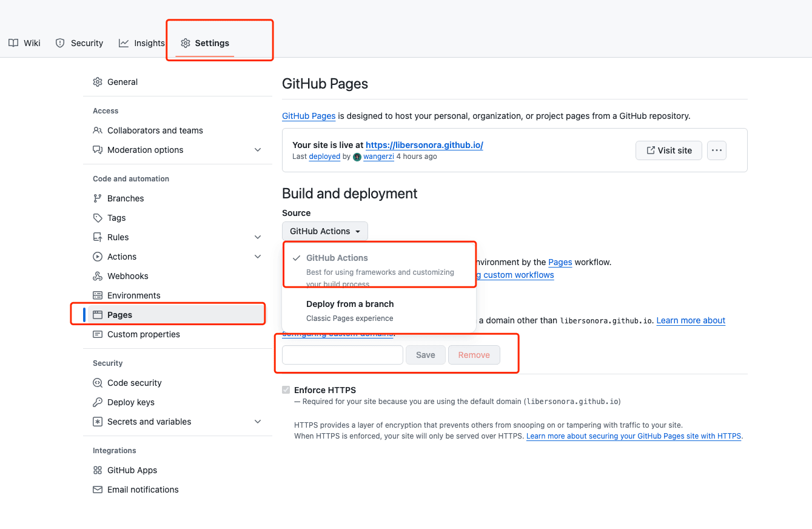
Task: Click the General gear icon in sidebar
Action: [98, 82]
